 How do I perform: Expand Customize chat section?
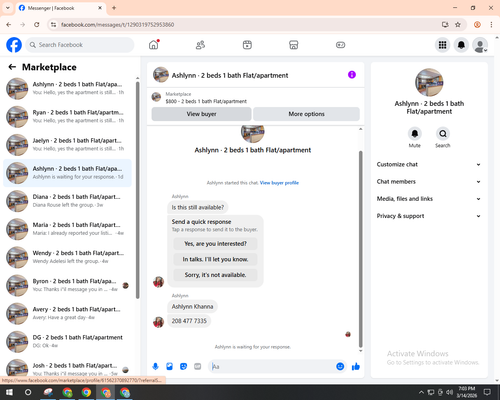pos(429,164)
